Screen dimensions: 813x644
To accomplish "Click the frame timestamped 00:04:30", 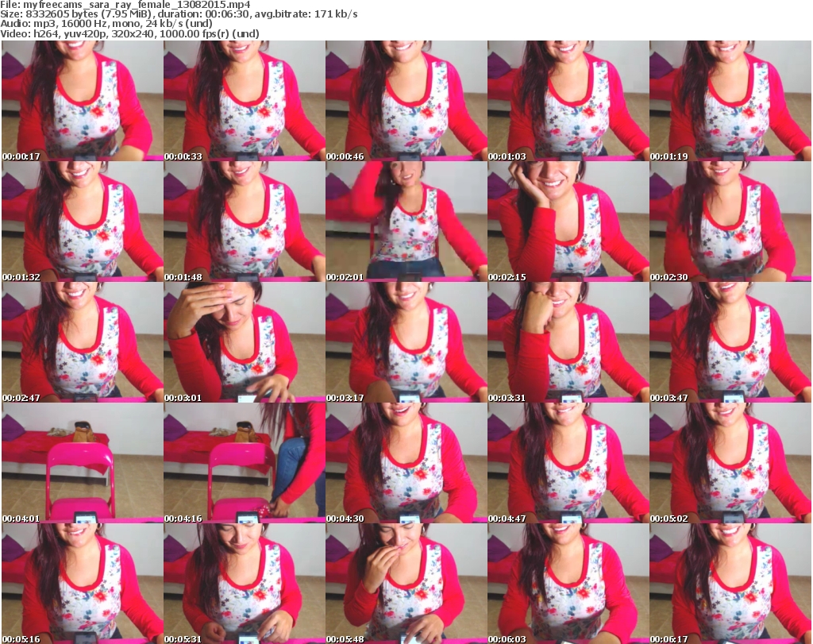I will (x=406, y=463).
